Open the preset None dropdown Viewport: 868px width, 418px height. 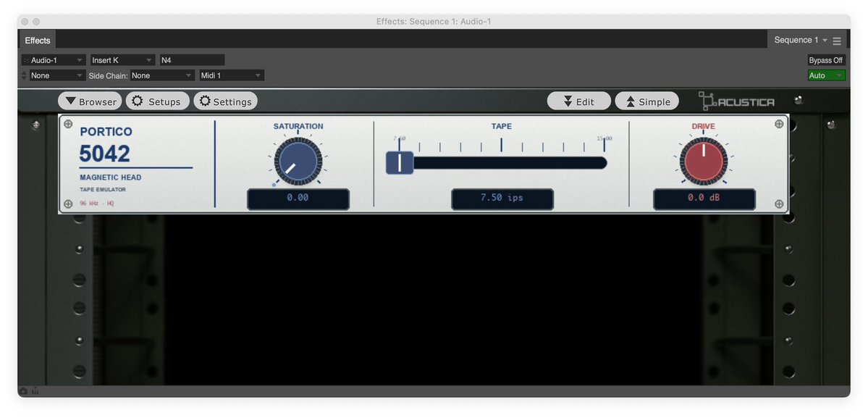click(x=56, y=75)
